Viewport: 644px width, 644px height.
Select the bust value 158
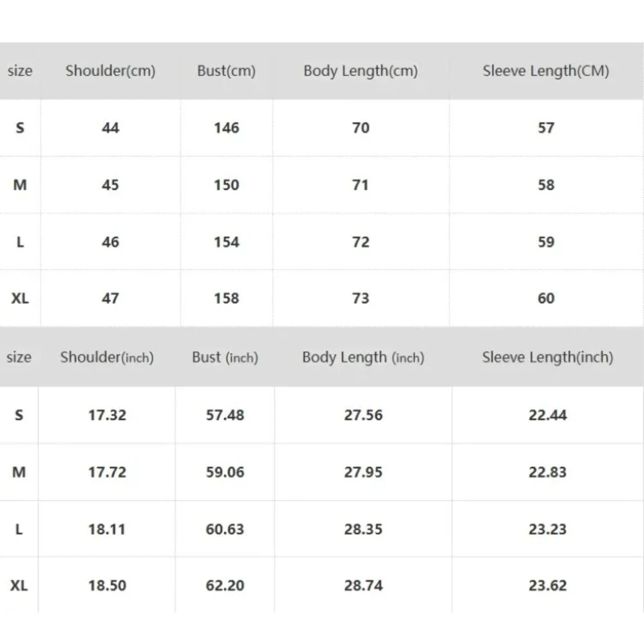click(226, 298)
